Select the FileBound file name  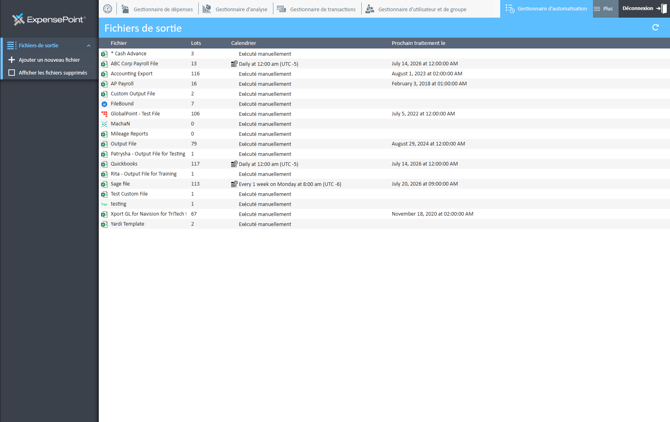(x=122, y=104)
